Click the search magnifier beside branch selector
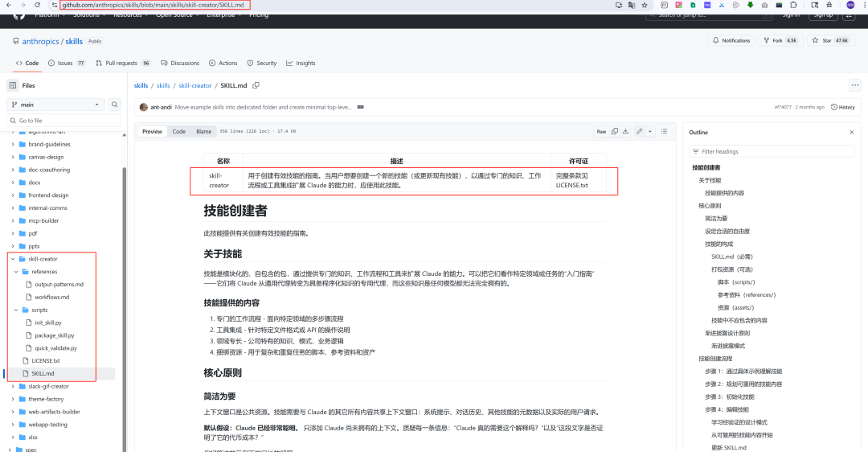Image resolution: width=868 pixels, height=452 pixels. (x=115, y=105)
